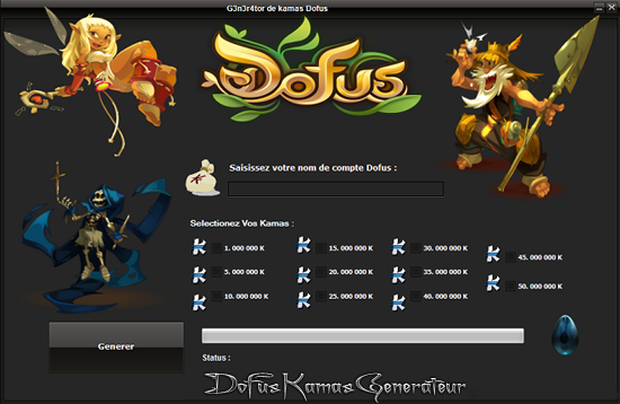Check the 15.000 000 K kamas checkbox
The height and width of the screenshot is (404, 620).
321,248
